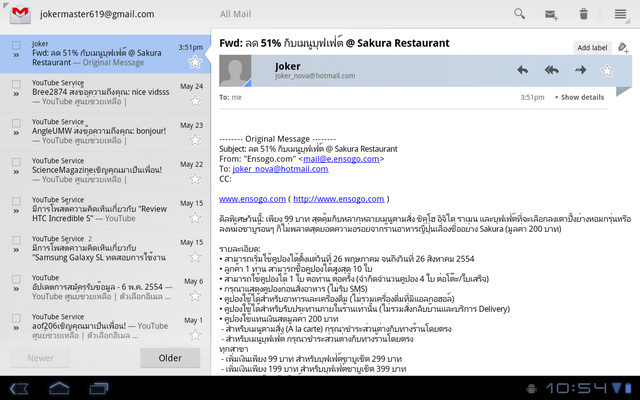Check the AngleUMW message checkbox
The width and height of the screenshot is (640, 400).
(16, 123)
